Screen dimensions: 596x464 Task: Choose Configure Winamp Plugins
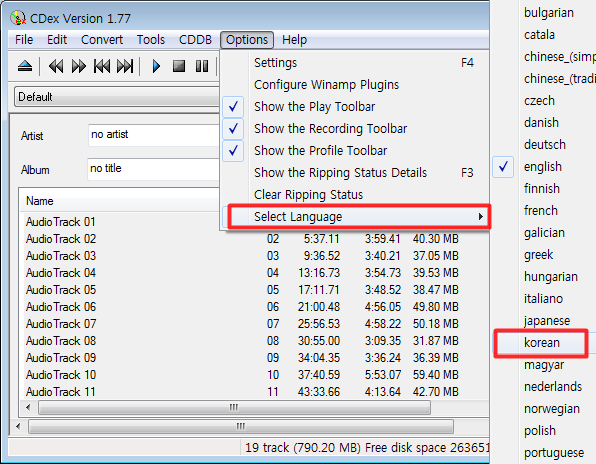pos(355,85)
